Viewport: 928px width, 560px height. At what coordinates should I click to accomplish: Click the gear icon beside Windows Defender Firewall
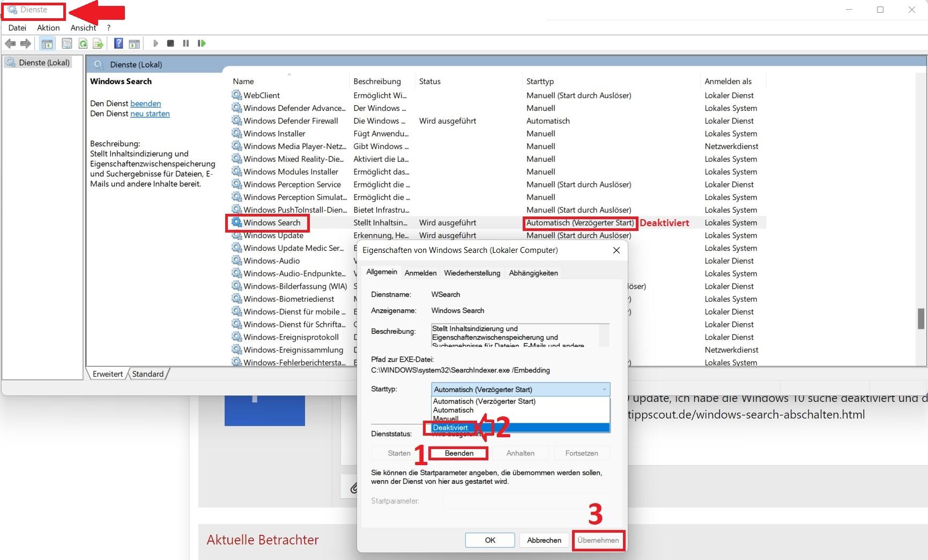236,121
